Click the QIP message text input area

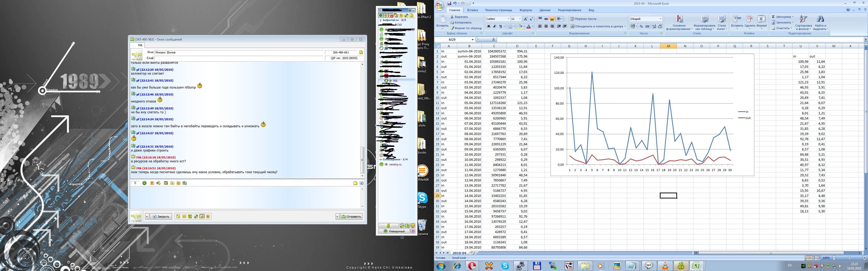point(245,198)
